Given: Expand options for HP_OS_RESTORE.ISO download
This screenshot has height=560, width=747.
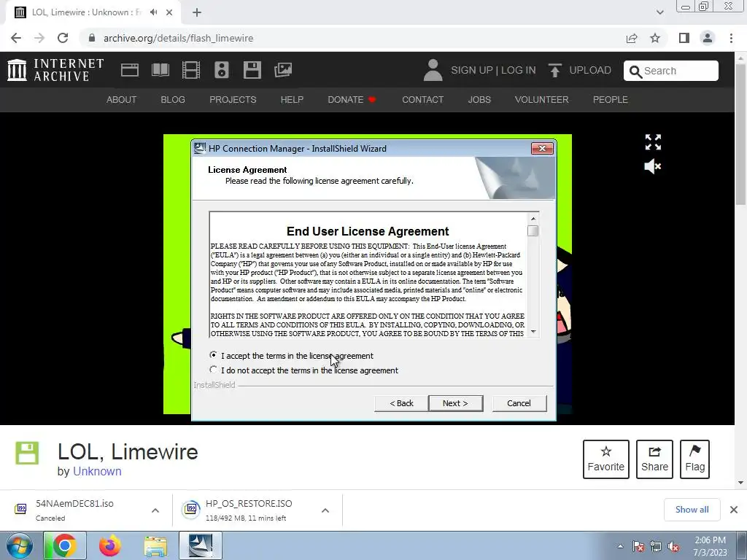Looking at the screenshot, I should (325, 510).
